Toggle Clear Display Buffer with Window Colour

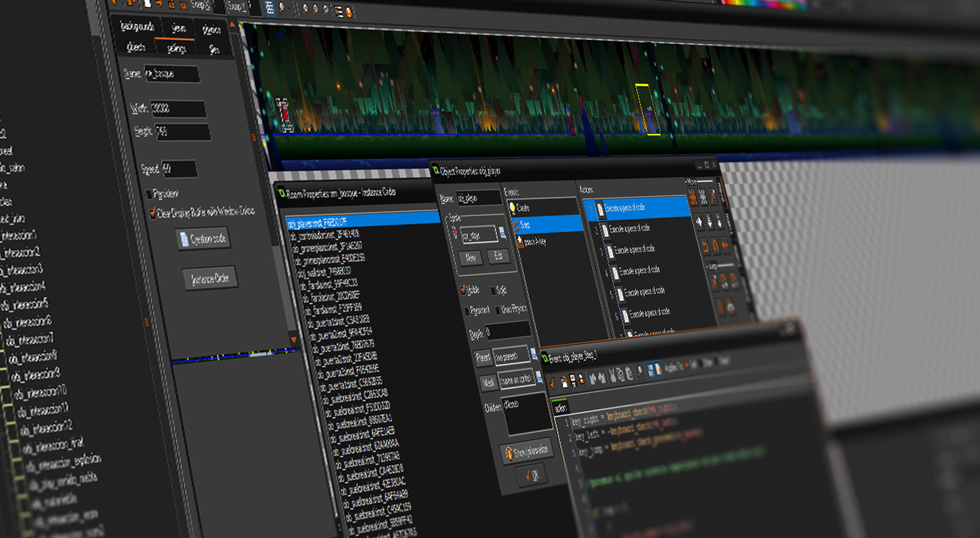pos(153,212)
